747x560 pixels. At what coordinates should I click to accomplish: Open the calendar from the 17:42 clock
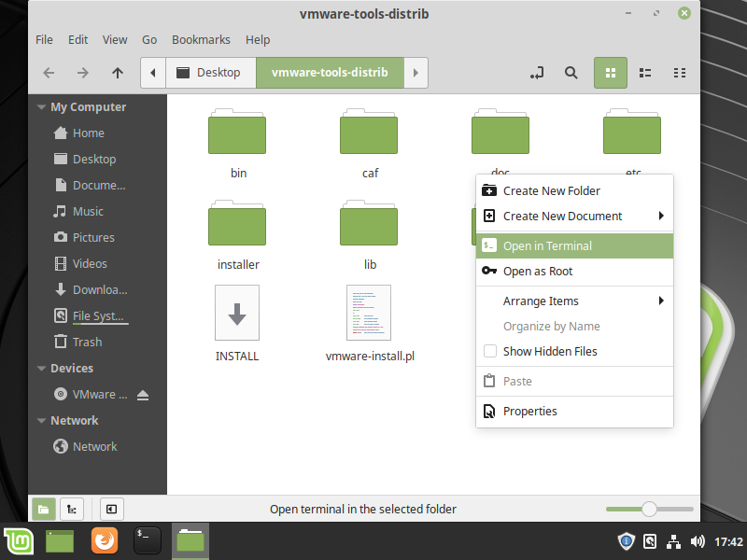(728, 542)
